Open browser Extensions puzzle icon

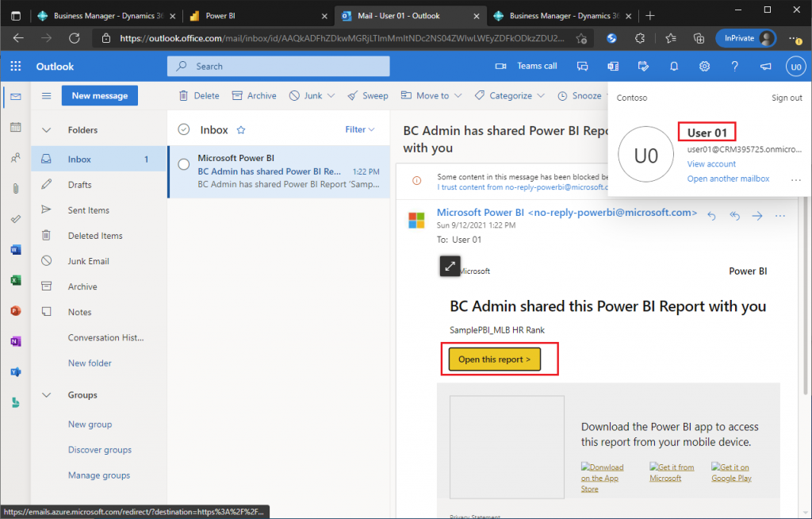tap(641, 38)
